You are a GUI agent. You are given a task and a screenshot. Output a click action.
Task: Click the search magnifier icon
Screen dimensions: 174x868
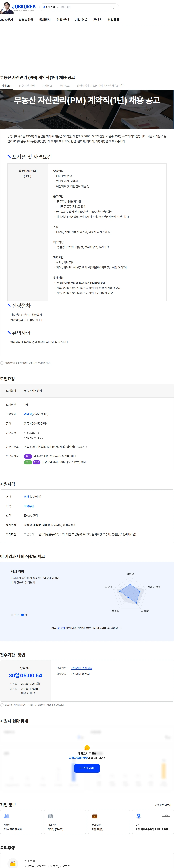click(112, 7)
